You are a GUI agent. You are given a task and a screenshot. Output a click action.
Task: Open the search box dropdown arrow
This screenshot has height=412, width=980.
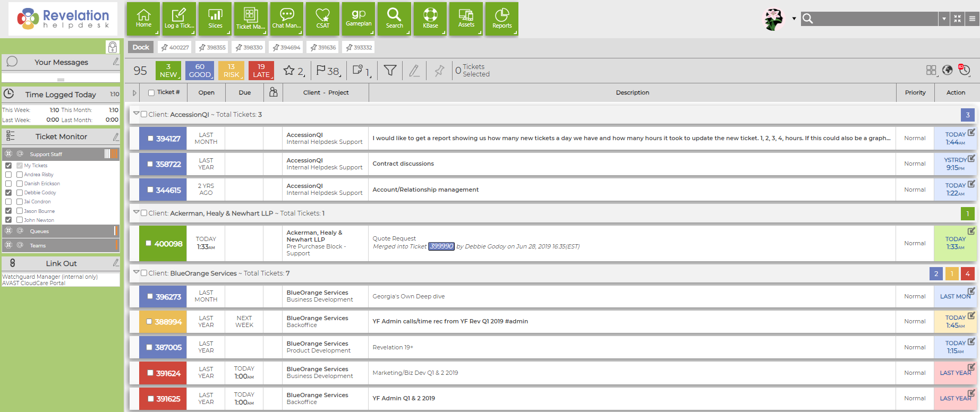[944, 19]
